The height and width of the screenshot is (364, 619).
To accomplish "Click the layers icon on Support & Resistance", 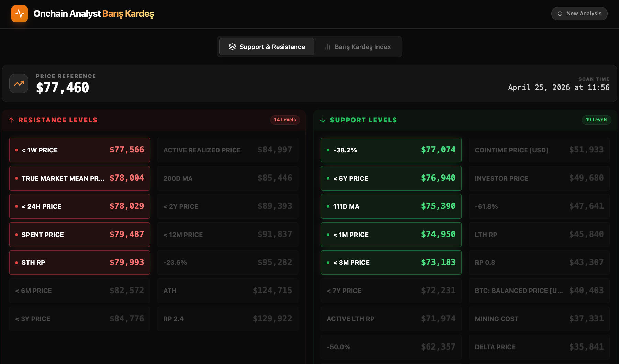I will coord(233,47).
